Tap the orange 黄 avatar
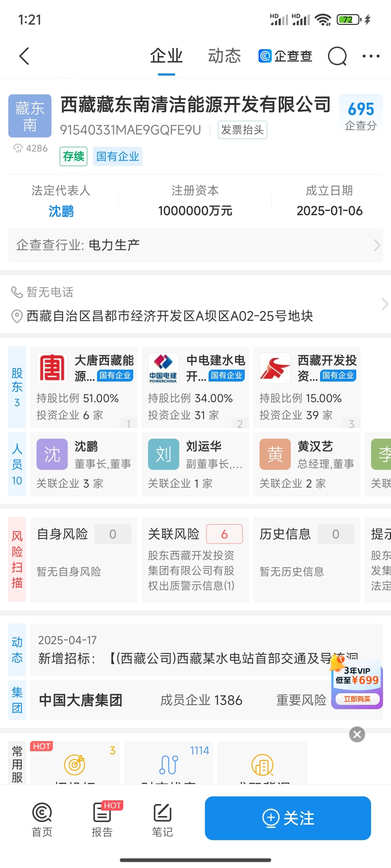 coord(275,454)
